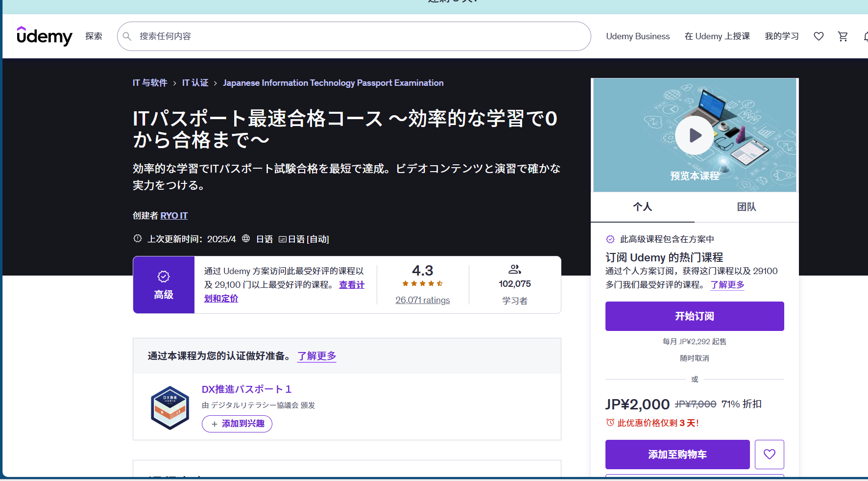This screenshot has height=481, width=868.
Task: Click the course preview thumbnail
Action: point(695,135)
